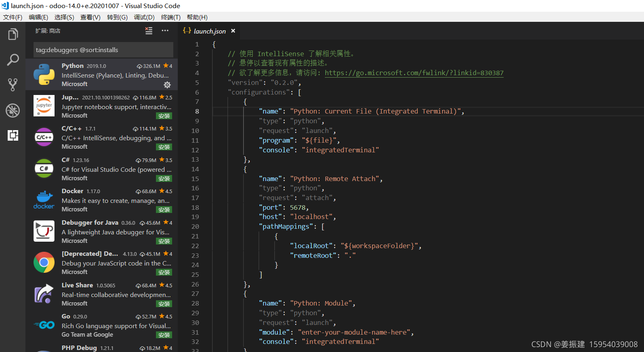Viewport: 644px width, 352px height.
Task: Clear the extensions search results
Action: [149, 31]
